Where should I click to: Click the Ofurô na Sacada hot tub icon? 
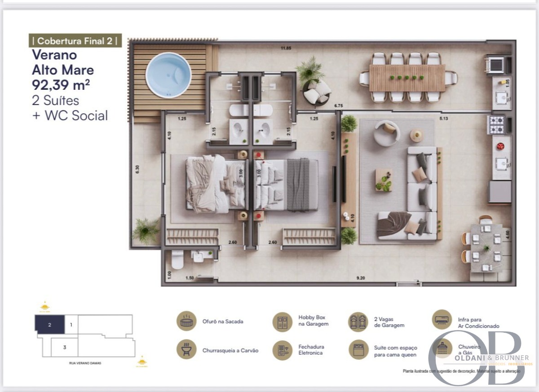click(186, 322)
